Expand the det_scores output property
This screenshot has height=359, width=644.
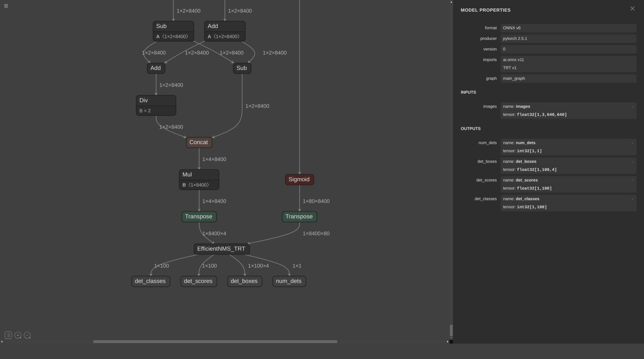click(x=633, y=180)
